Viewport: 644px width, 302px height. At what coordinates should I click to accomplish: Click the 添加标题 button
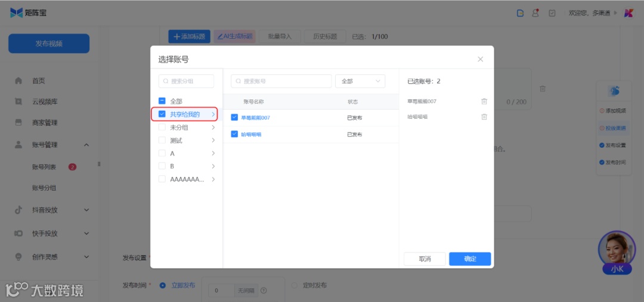point(190,36)
